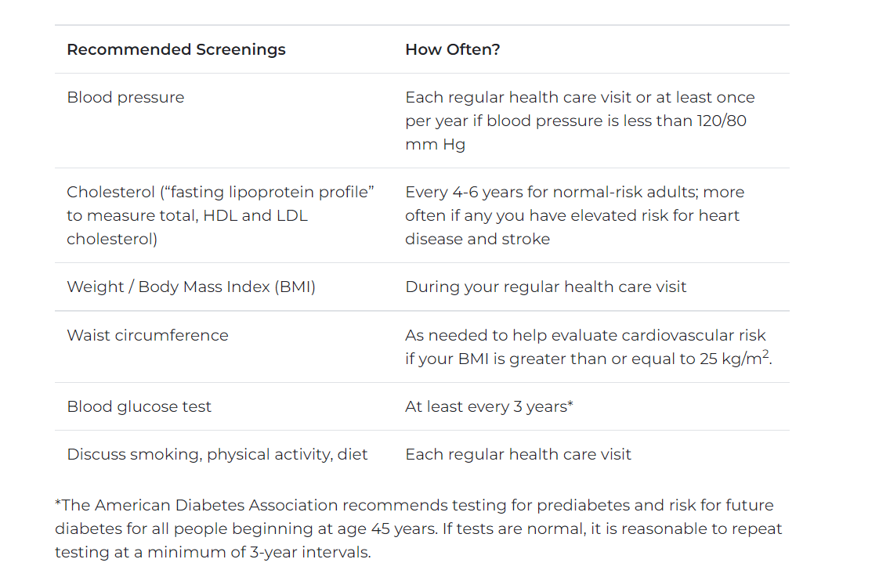Click 'testing at a minimum of 3-year intervals'
The height and width of the screenshot is (588, 879).
tap(212, 552)
